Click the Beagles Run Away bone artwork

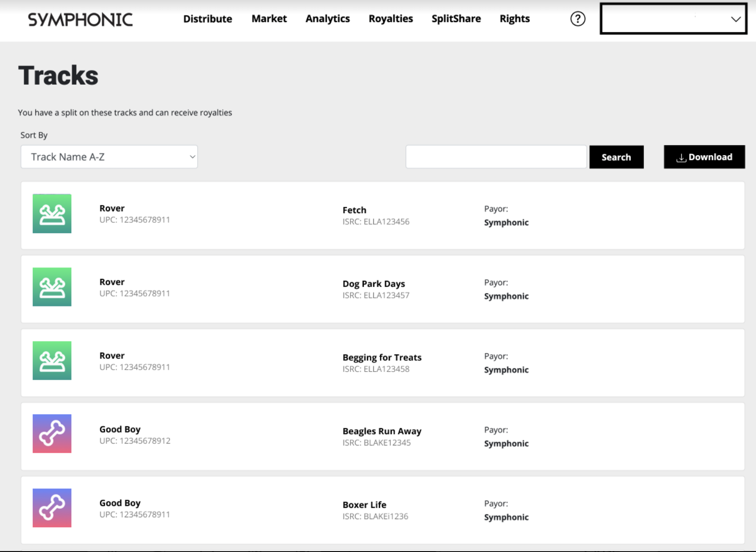52,434
